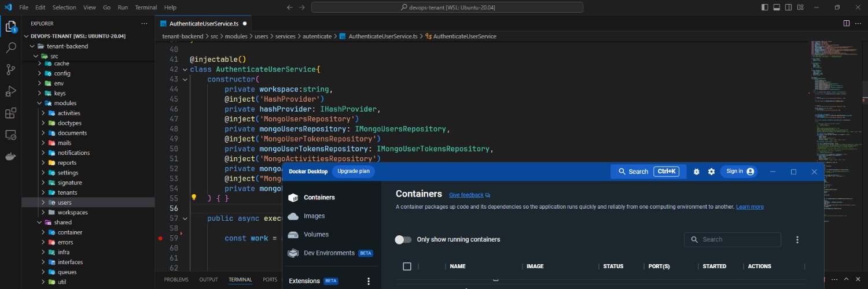
Task: Click the VS Code logo icon in title bar
Action: 8,8
